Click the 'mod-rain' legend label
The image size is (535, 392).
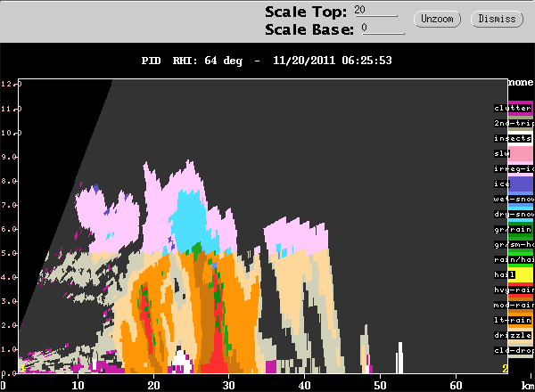(514, 305)
